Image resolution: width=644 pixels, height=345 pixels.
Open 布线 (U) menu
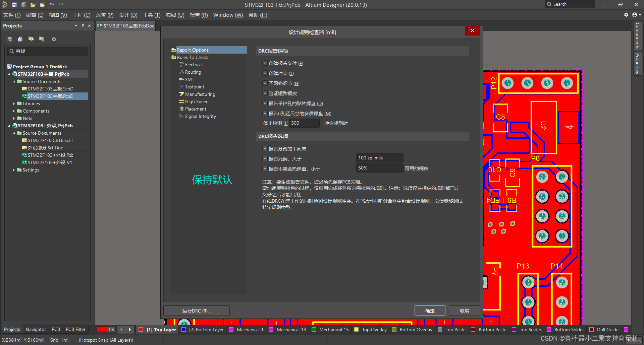(x=175, y=15)
